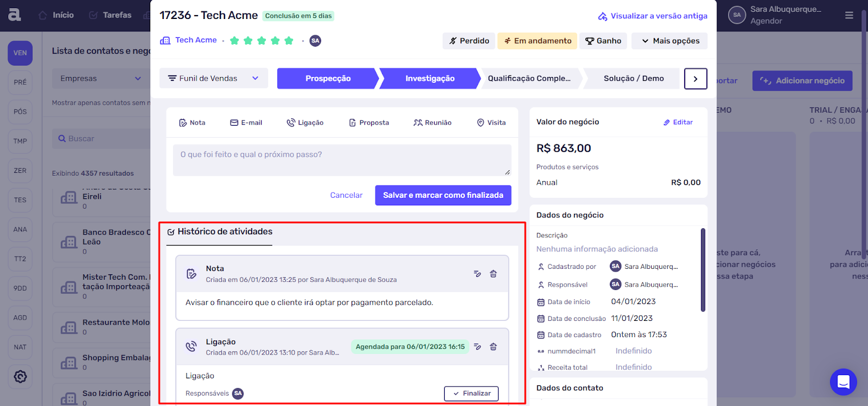868x406 pixels.
Task: Click the note icon in the Nota card
Action: coord(192,274)
